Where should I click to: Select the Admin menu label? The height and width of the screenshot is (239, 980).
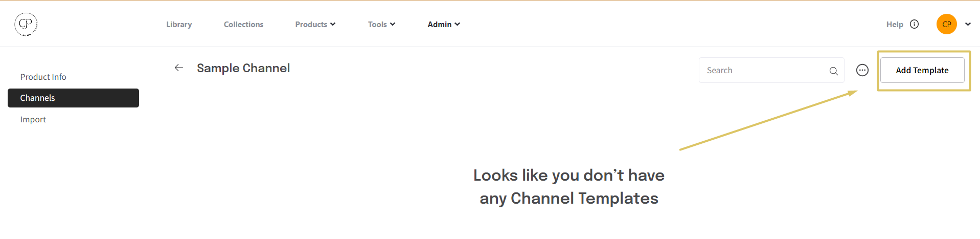[x=439, y=24]
